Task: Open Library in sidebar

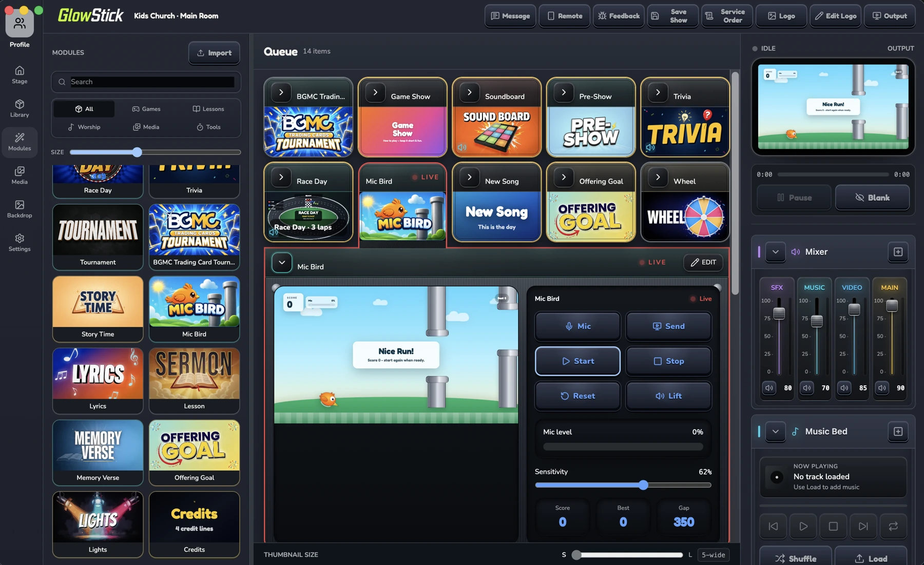Action: (20, 108)
